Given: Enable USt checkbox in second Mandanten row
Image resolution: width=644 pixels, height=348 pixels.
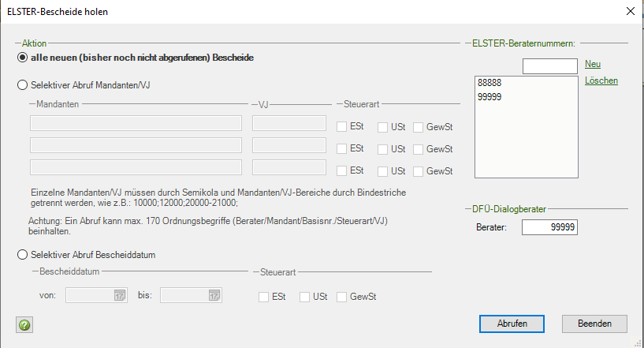Looking at the screenshot, I should pos(382,149).
